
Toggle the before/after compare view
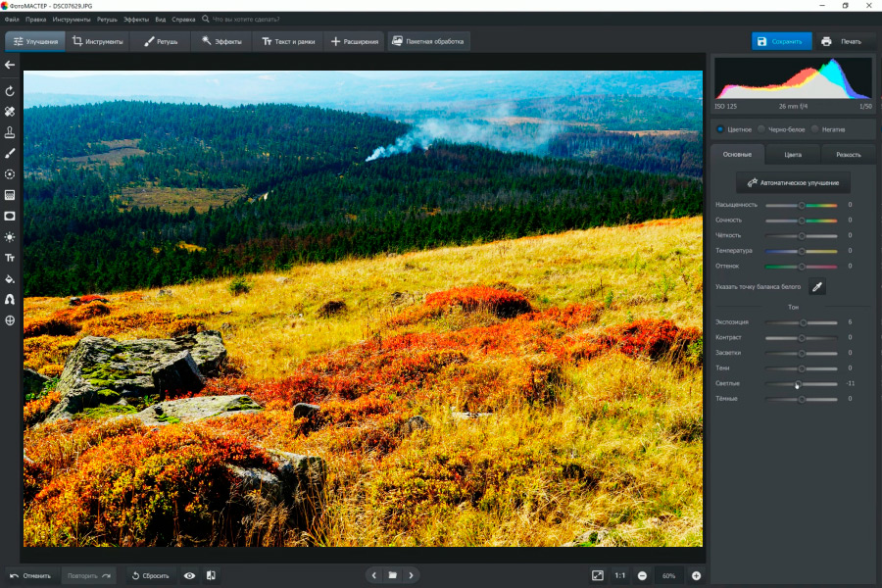click(x=211, y=575)
